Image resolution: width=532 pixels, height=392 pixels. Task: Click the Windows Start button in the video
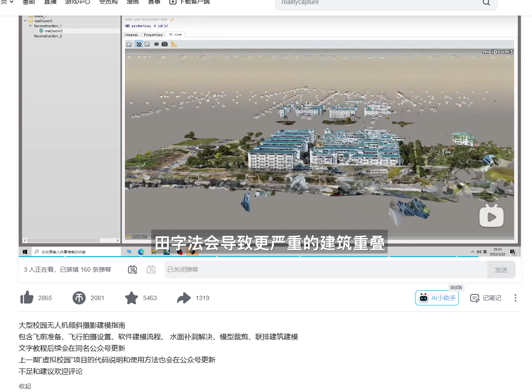coord(25,252)
